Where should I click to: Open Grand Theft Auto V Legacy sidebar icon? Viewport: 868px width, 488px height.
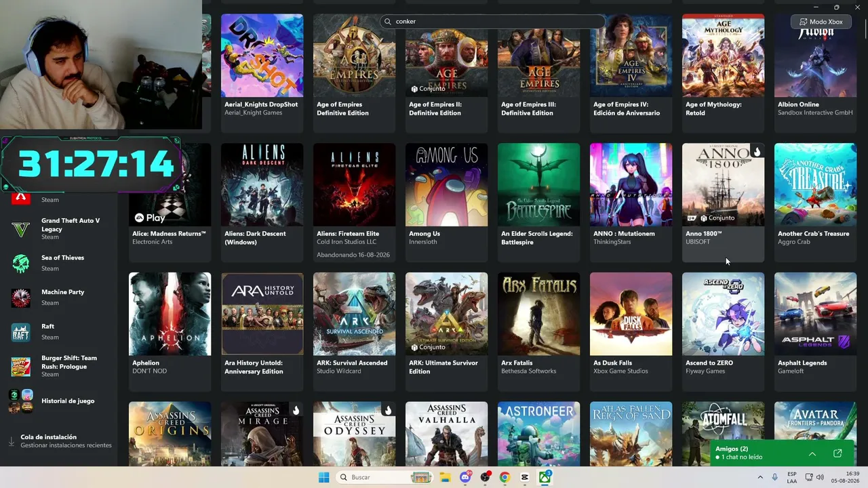[x=21, y=229]
